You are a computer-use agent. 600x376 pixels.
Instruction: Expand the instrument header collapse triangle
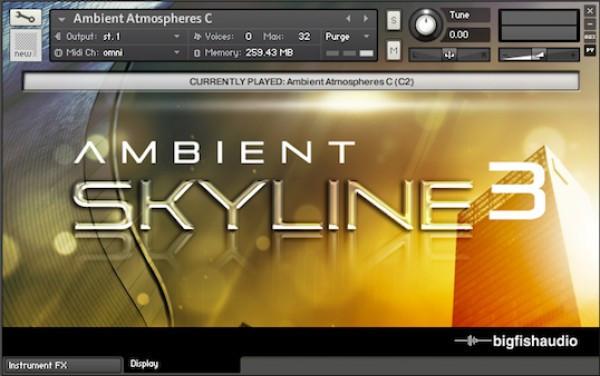pyautogui.click(x=61, y=19)
